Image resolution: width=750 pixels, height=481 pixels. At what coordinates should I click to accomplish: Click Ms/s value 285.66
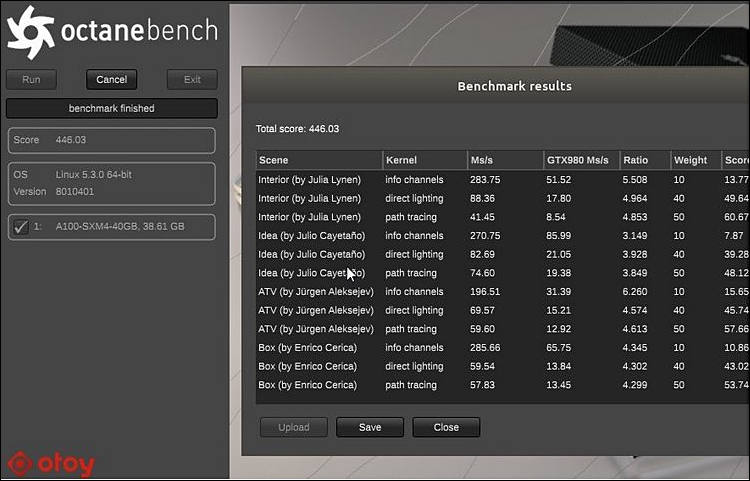point(485,348)
